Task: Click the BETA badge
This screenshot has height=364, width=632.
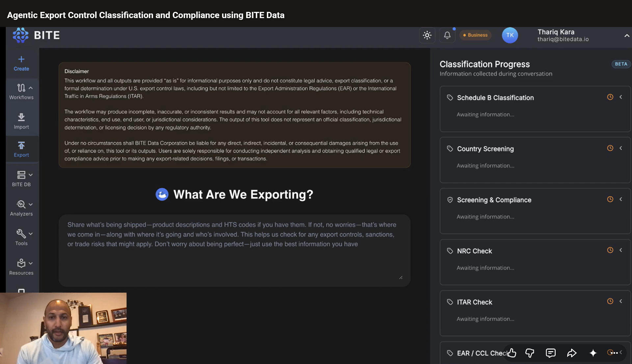Action: 621,64
